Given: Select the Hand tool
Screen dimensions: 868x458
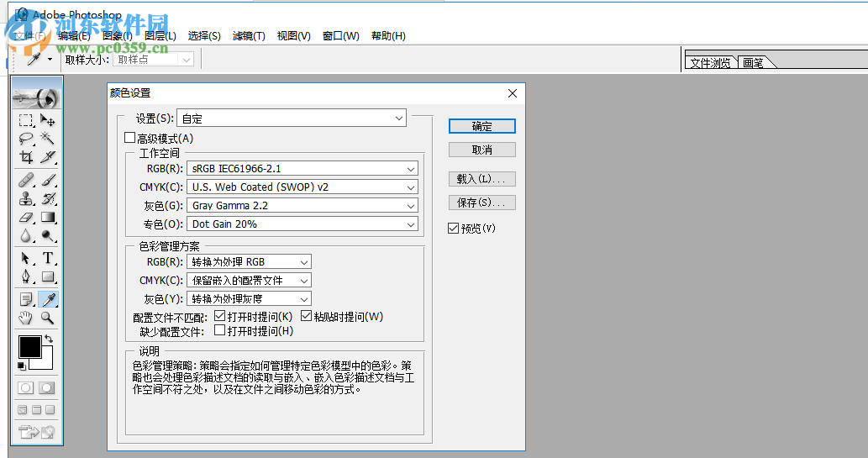Looking at the screenshot, I should (x=25, y=318).
